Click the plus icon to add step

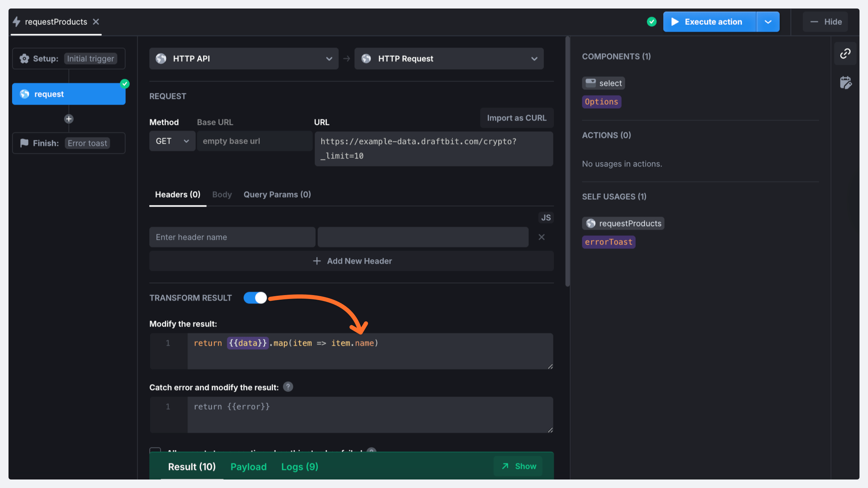[x=69, y=119]
